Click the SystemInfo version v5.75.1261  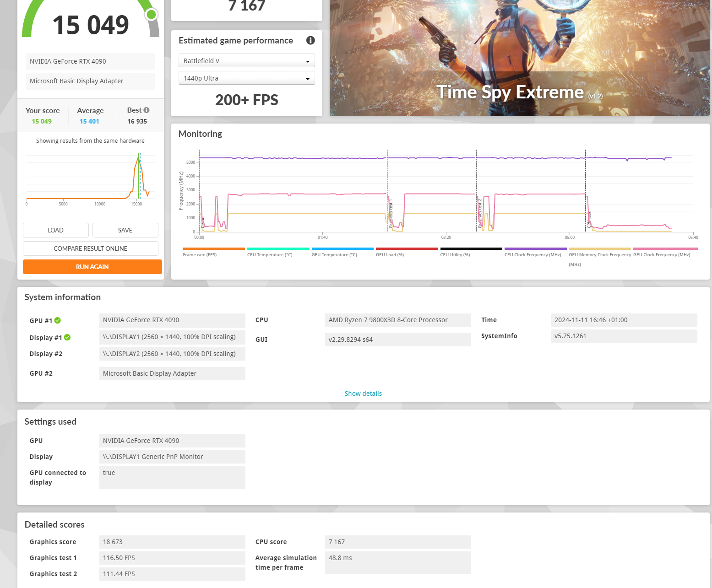(x=624, y=336)
